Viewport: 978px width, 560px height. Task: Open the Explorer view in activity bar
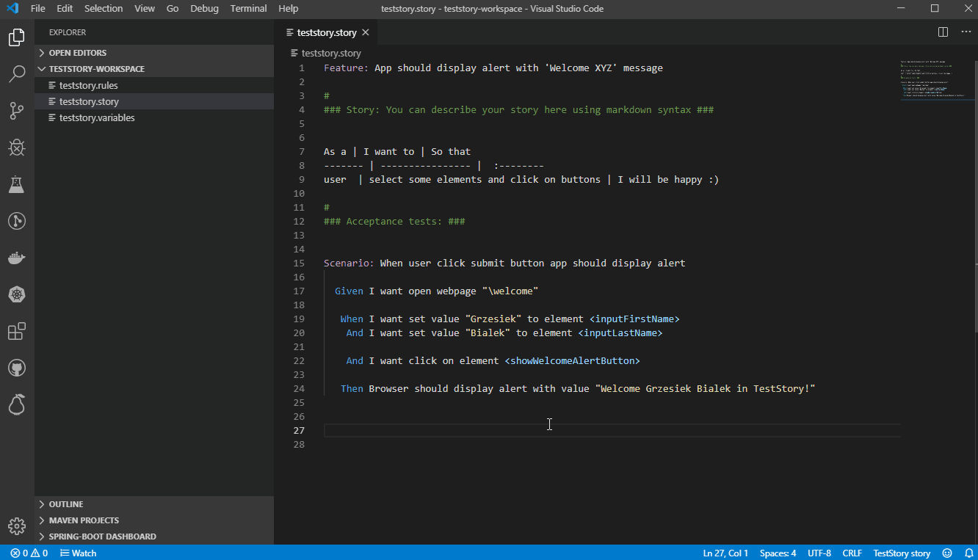coord(17,37)
